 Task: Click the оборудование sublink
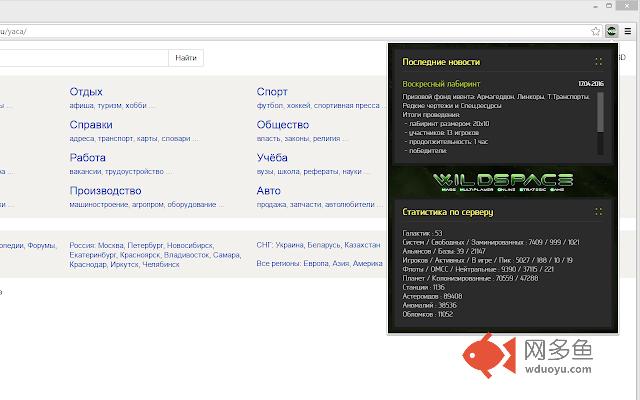pyautogui.click(x=191, y=204)
